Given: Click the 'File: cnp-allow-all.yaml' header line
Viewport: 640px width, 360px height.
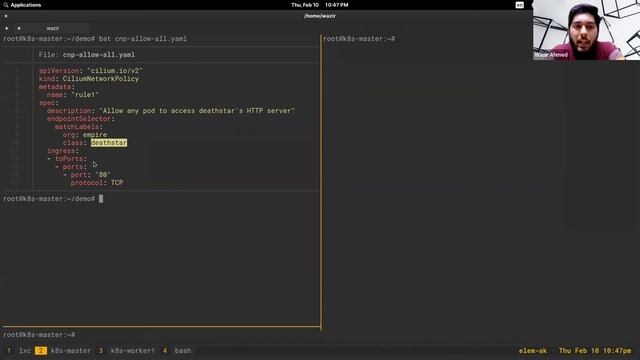Looking at the screenshot, I should (87, 55).
